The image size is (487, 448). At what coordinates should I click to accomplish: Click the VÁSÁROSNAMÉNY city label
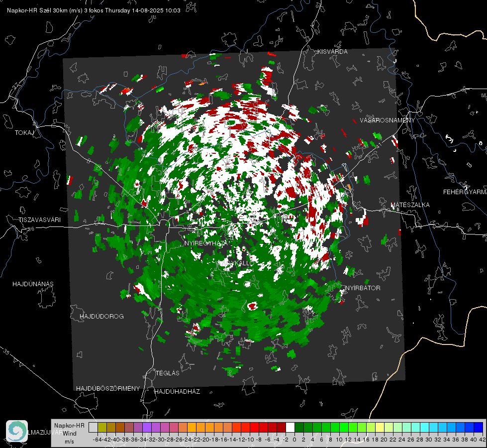point(388,120)
